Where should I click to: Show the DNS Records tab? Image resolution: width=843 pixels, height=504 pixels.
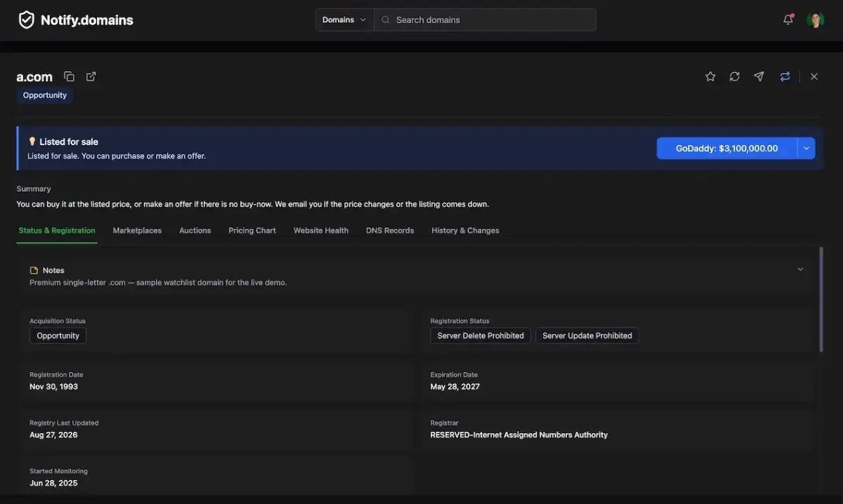click(390, 230)
